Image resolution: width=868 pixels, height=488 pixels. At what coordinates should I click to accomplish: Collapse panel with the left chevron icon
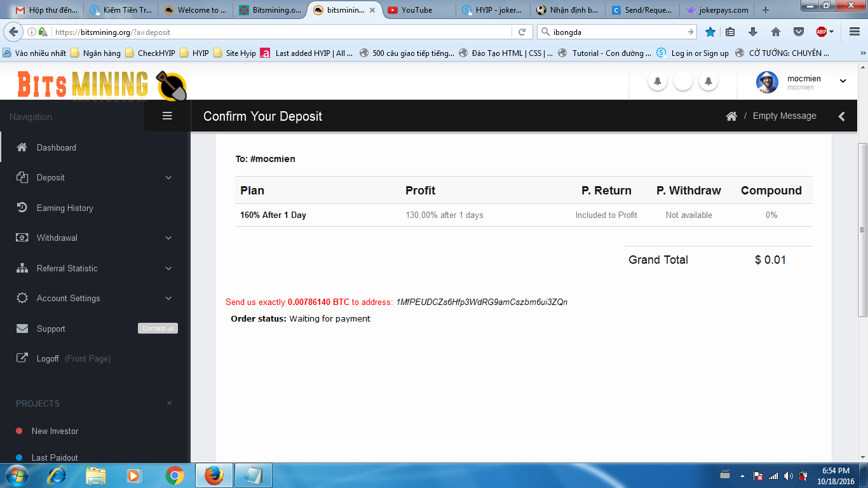pyautogui.click(x=842, y=116)
